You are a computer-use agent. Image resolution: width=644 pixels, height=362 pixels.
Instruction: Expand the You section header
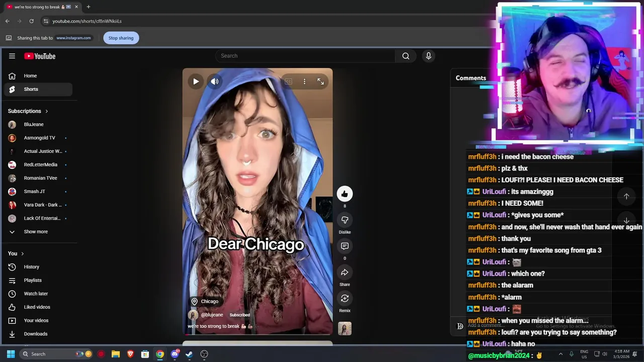coord(16,253)
